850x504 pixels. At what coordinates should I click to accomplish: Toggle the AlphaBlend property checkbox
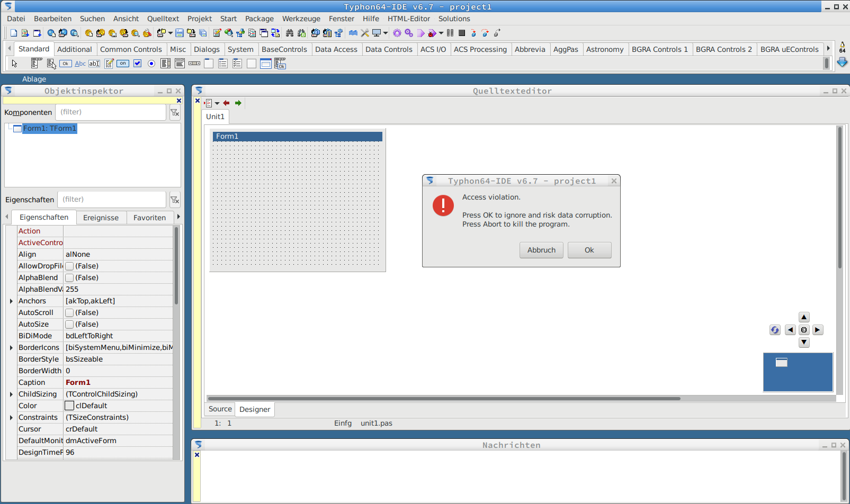click(x=69, y=278)
